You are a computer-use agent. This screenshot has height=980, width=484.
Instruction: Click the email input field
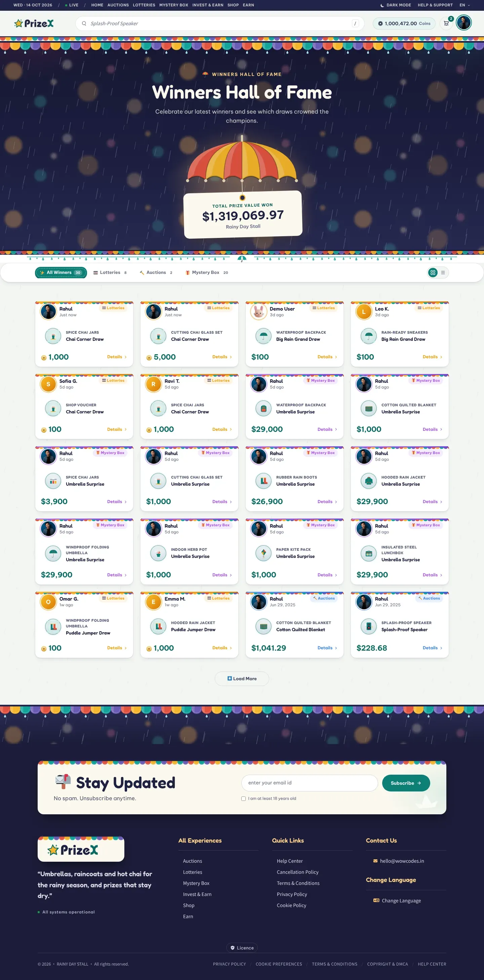(309, 783)
